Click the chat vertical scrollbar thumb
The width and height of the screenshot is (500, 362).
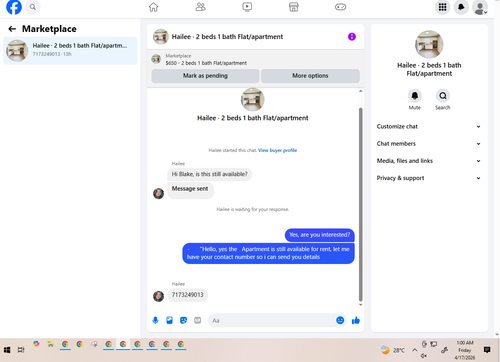[360, 204]
